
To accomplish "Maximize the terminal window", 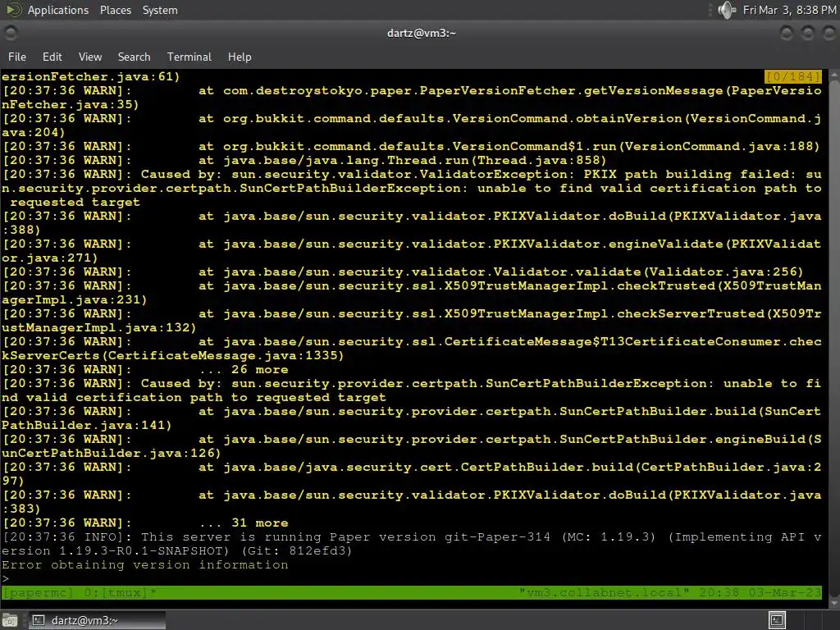I will pos(807,33).
